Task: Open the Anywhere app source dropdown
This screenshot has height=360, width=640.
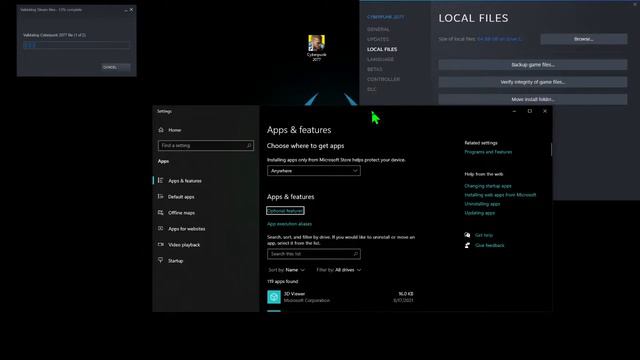Action: click(313, 171)
